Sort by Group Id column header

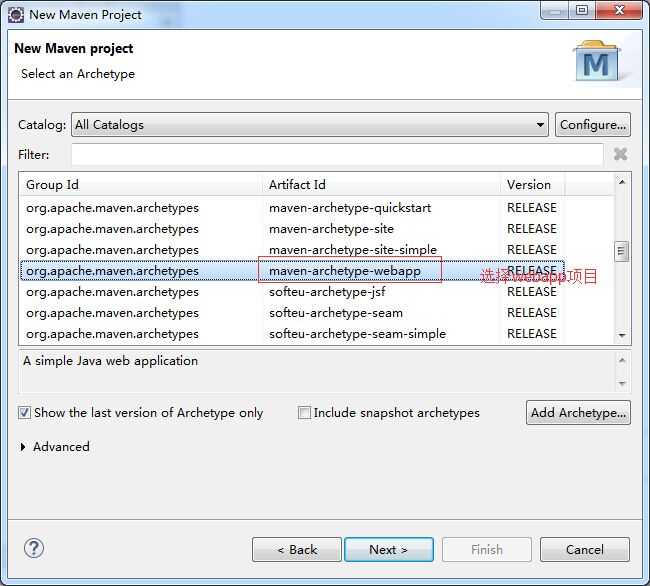point(141,184)
